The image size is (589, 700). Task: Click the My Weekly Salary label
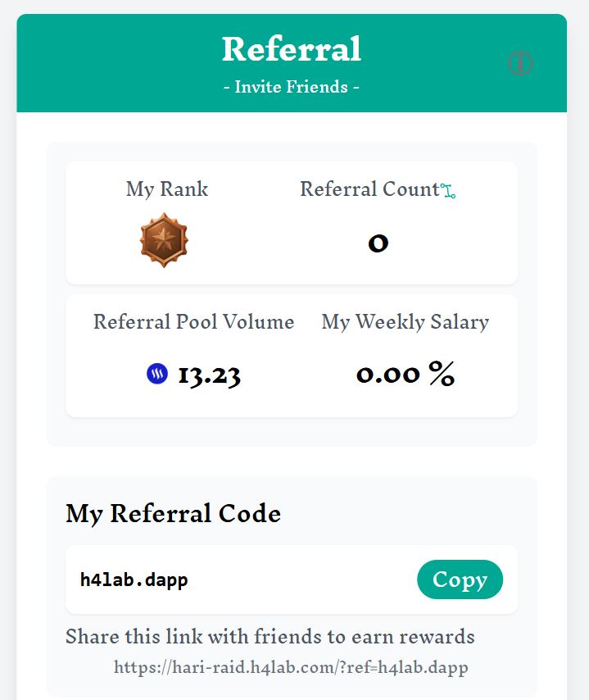pos(406,322)
